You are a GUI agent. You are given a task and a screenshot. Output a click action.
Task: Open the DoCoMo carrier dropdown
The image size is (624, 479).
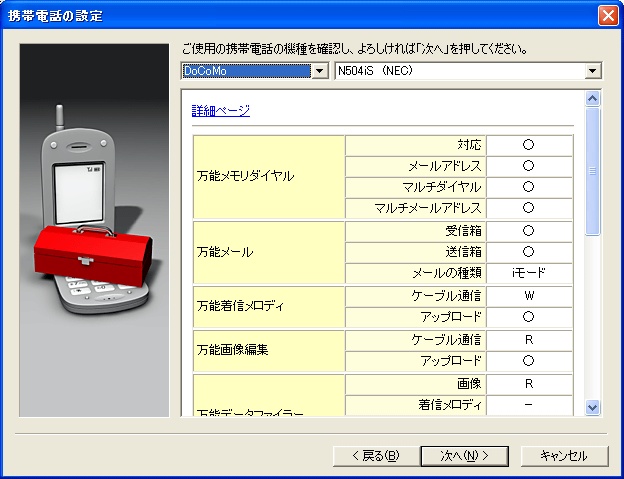(x=319, y=71)
